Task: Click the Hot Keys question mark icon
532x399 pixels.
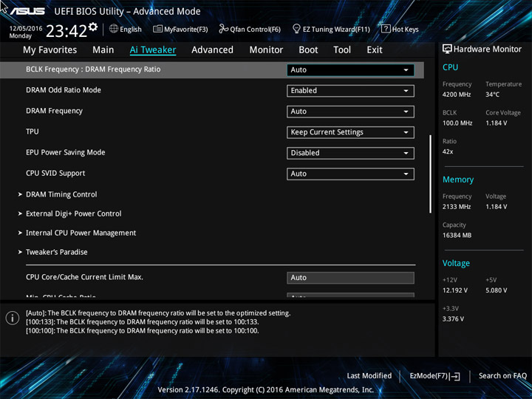Action: (386, 29)
